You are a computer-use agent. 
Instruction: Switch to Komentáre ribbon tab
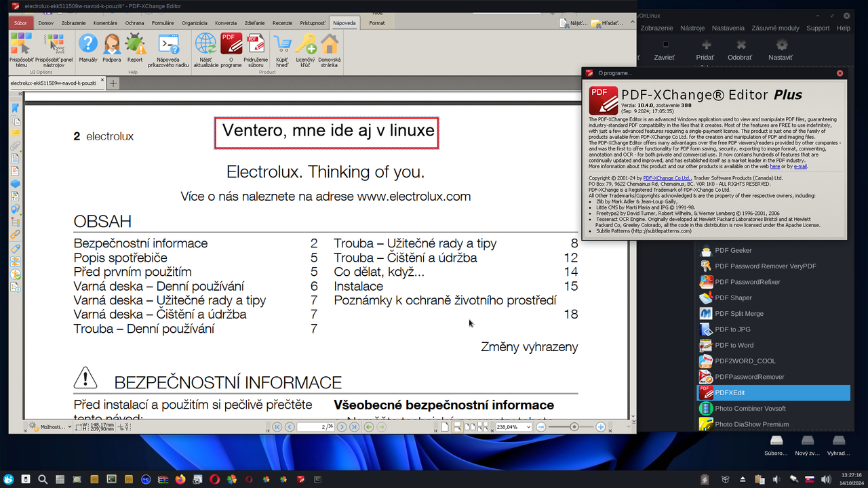tap(105, 23)
